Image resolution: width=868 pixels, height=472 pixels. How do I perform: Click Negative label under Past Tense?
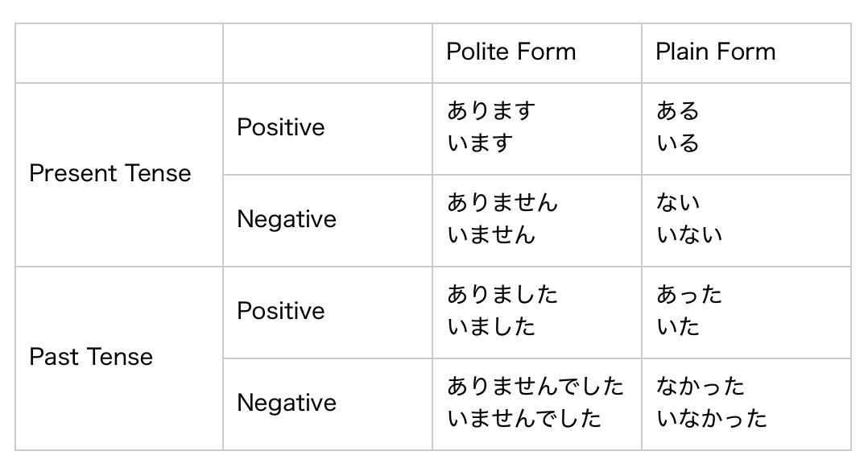[287, 403]
